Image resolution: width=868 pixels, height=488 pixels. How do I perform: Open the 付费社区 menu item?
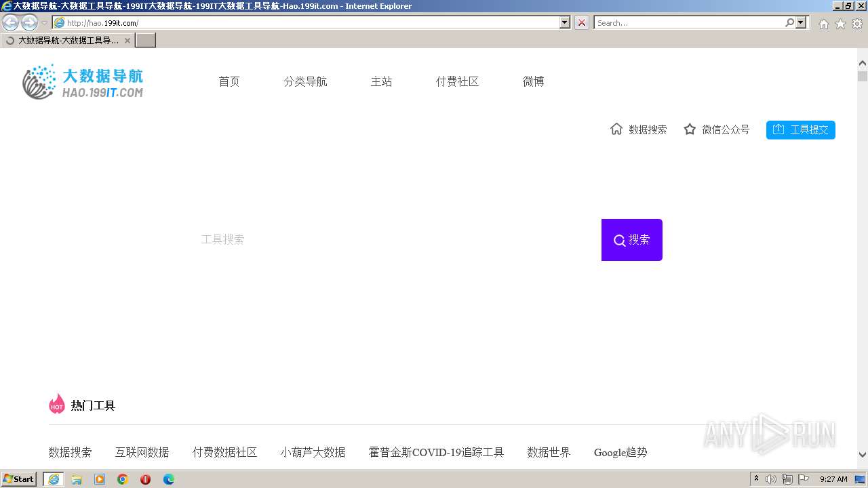pyautogui.click(x=457, y=81)
